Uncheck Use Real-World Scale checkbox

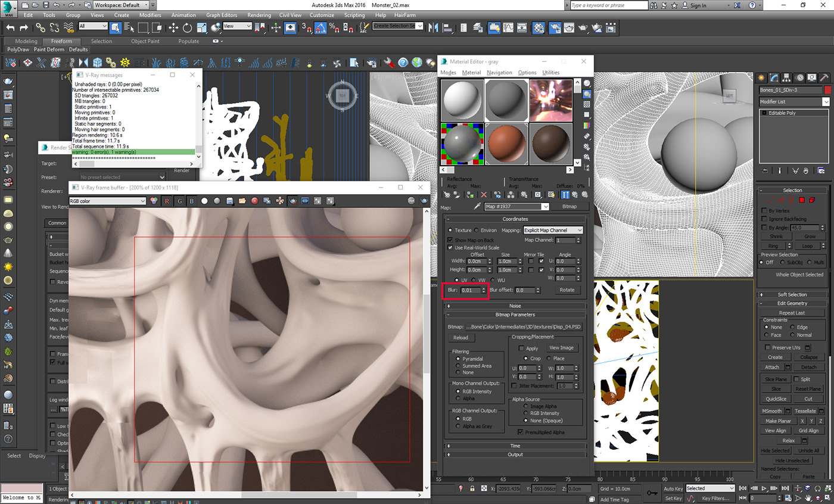click(x=450, y=247)
